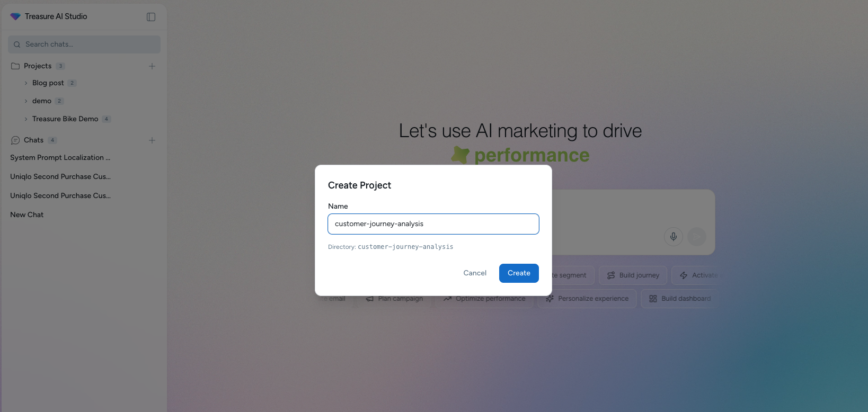Viewport: 868px width, 412px height.
Task: Cancel the Create Project dialog
Action: coord(475,273)
